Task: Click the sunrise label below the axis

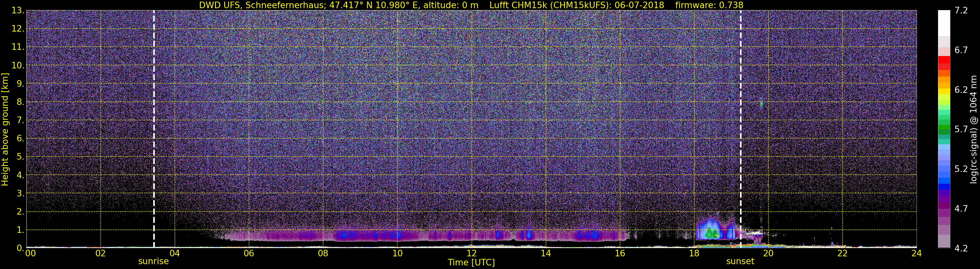Action: pos(153,262)
